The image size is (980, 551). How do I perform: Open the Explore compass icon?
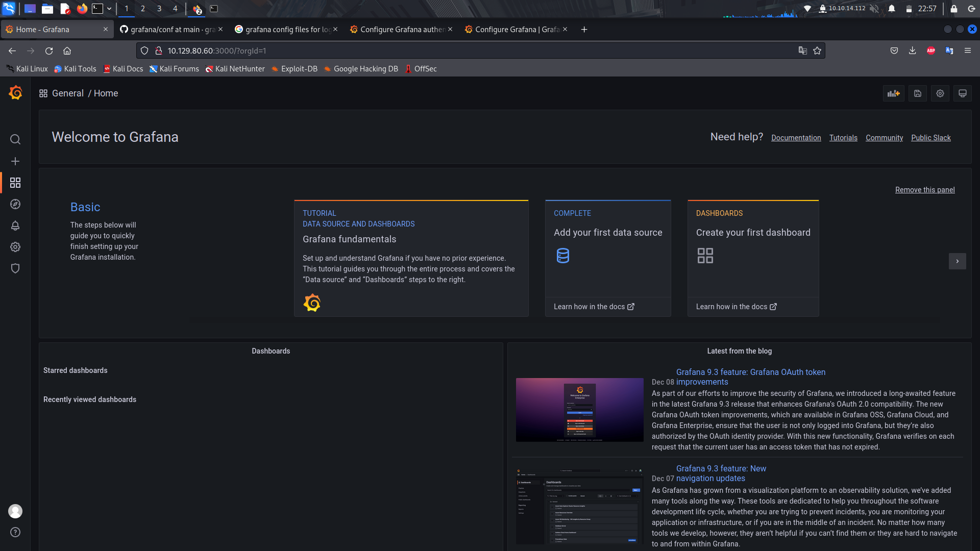tap(15, 204)
